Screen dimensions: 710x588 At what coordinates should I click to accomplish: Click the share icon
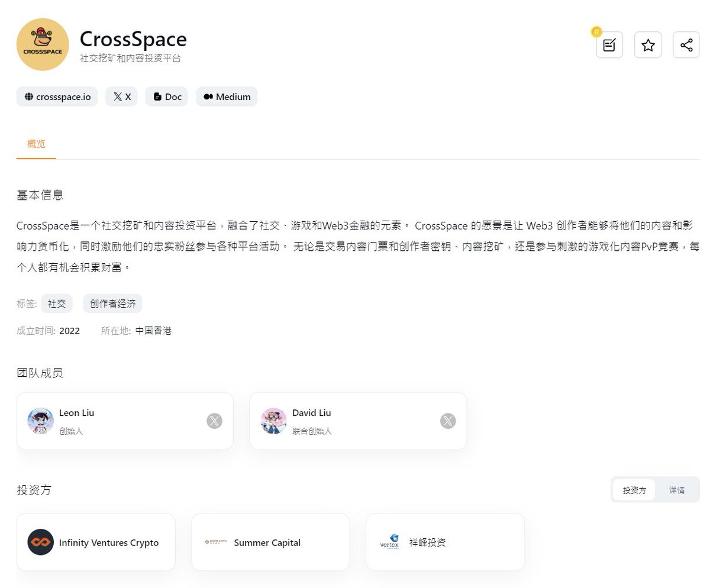pos(686,45)
